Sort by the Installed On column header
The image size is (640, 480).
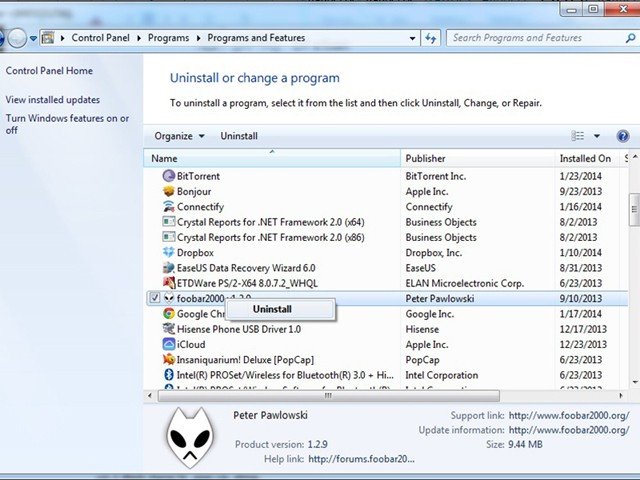click(587, 158)
